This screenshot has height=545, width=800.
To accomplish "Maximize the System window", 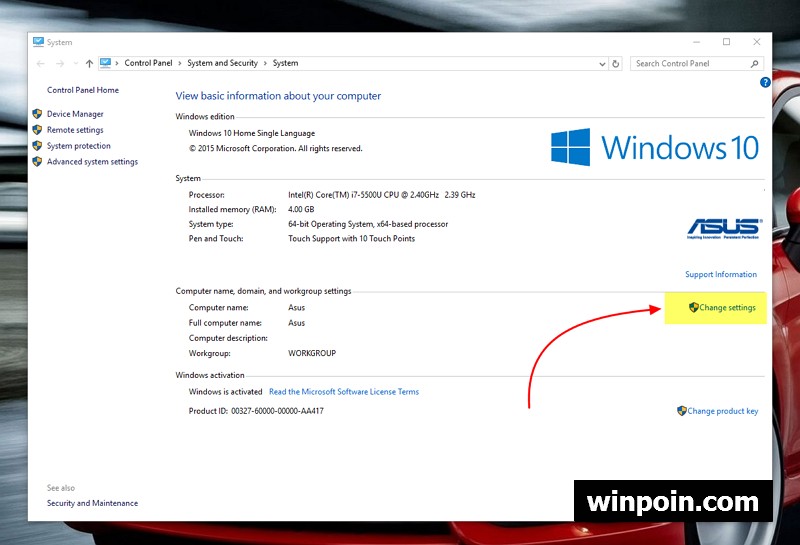I will click(727, 42).
